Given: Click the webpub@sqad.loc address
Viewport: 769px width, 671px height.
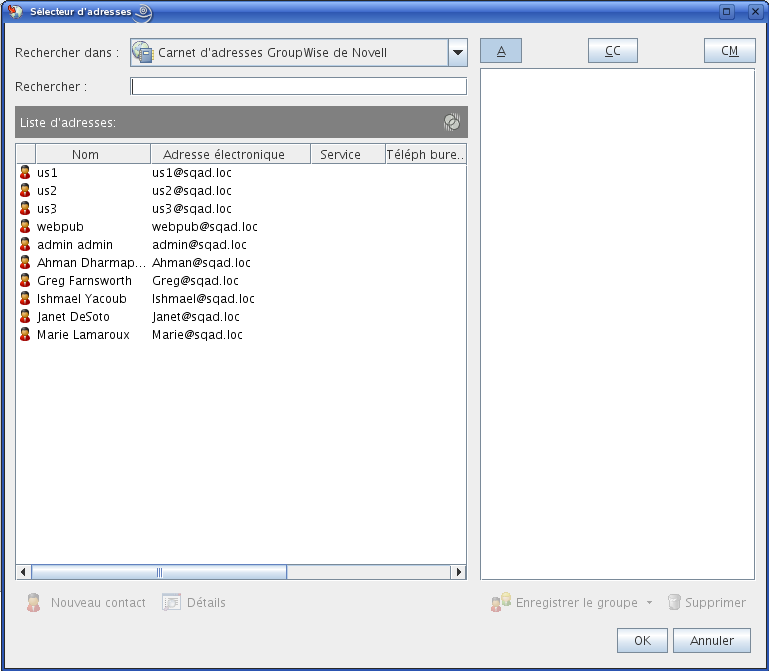Looking at the screenshot, I should (205, 227).
